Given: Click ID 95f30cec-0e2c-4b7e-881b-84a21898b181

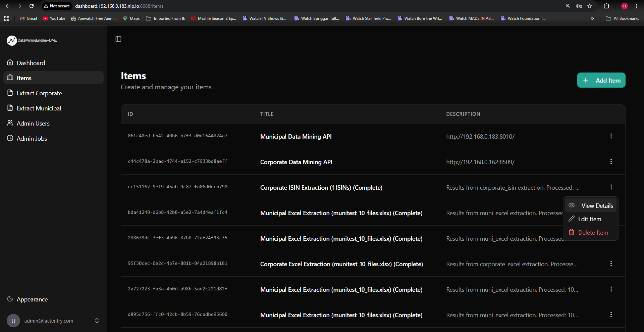Looking at the screenshot, I should coord(177,264).
